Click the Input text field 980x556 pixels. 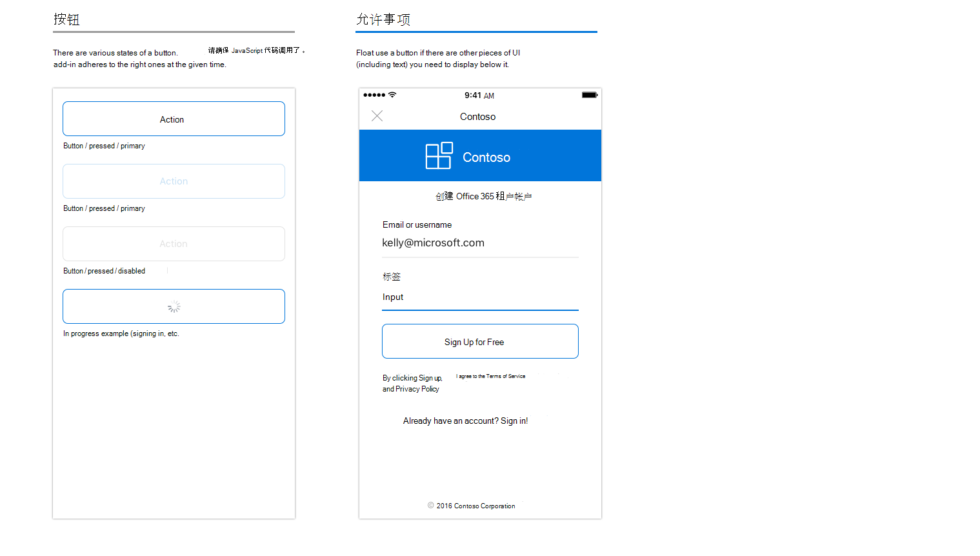pyautogui.click(x=480, y=298)
